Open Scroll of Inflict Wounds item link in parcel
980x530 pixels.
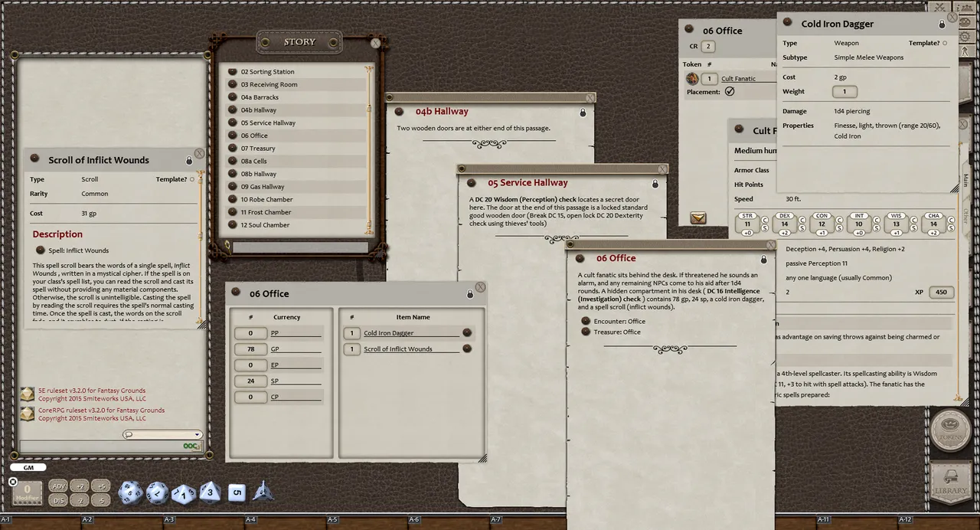(x=467, y=348)
